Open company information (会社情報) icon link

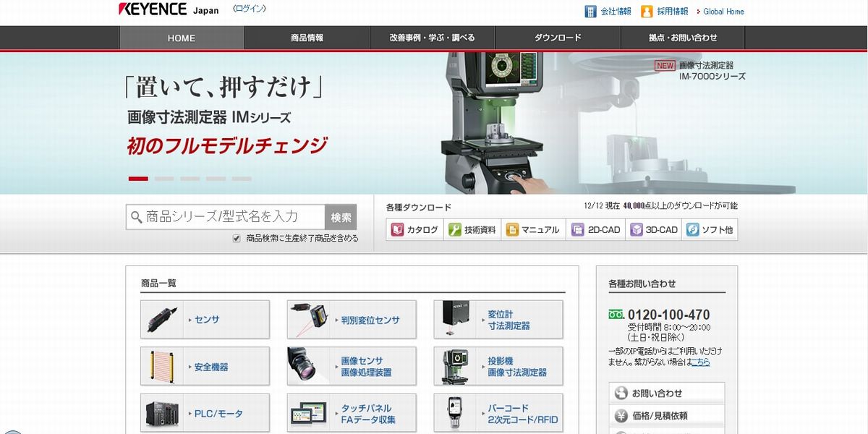pos(590,12)
